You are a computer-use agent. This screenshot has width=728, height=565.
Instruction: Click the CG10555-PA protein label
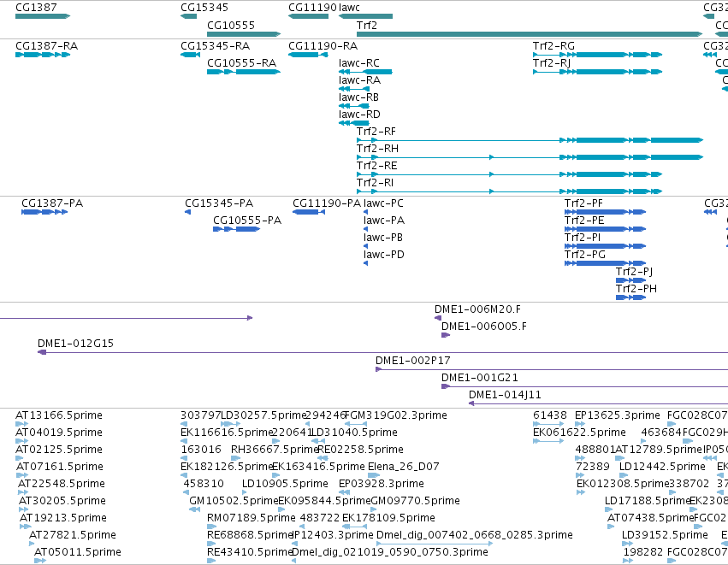click(247, 221)
